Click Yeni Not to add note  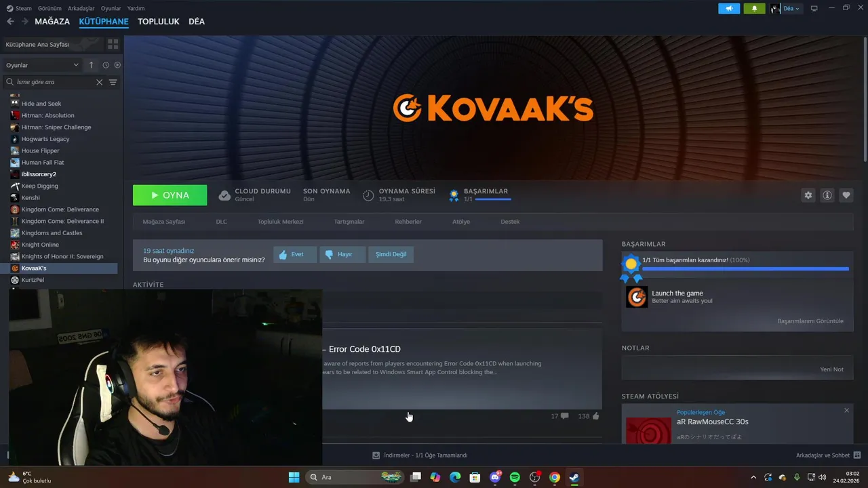click(831, 369)
